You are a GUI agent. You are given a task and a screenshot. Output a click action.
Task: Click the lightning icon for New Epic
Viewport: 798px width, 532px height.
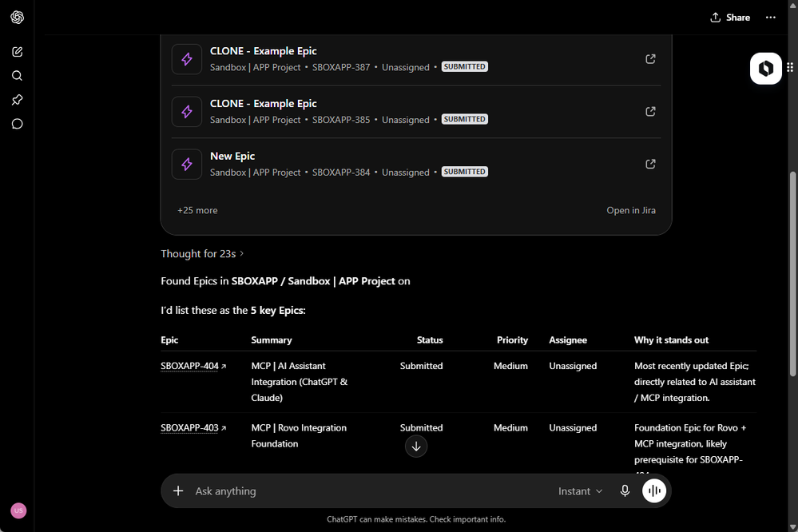click(x=187, y=164)
